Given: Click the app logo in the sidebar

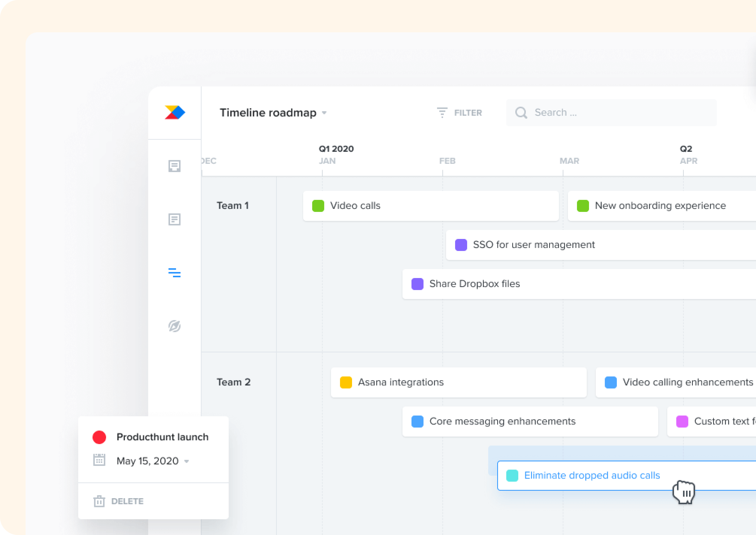Looking at the screenshot, I should coord(175,112).
